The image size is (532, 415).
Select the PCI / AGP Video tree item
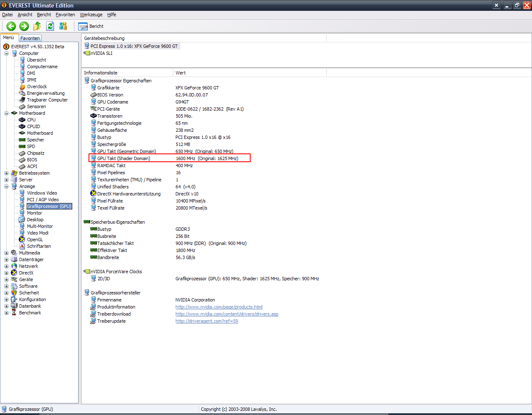coord(43,200)
